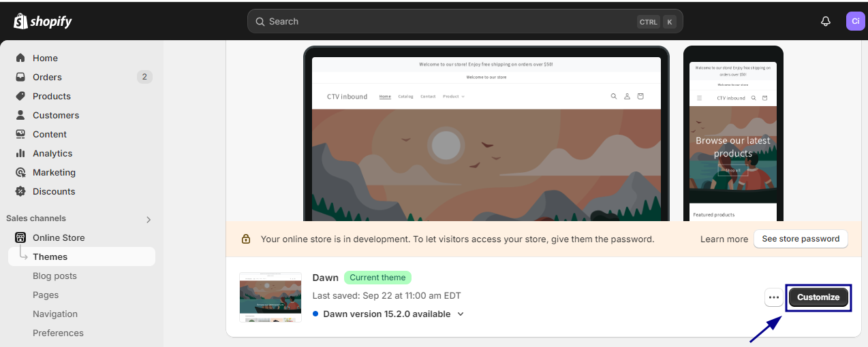Click the Shopify logo

(42, 21)
